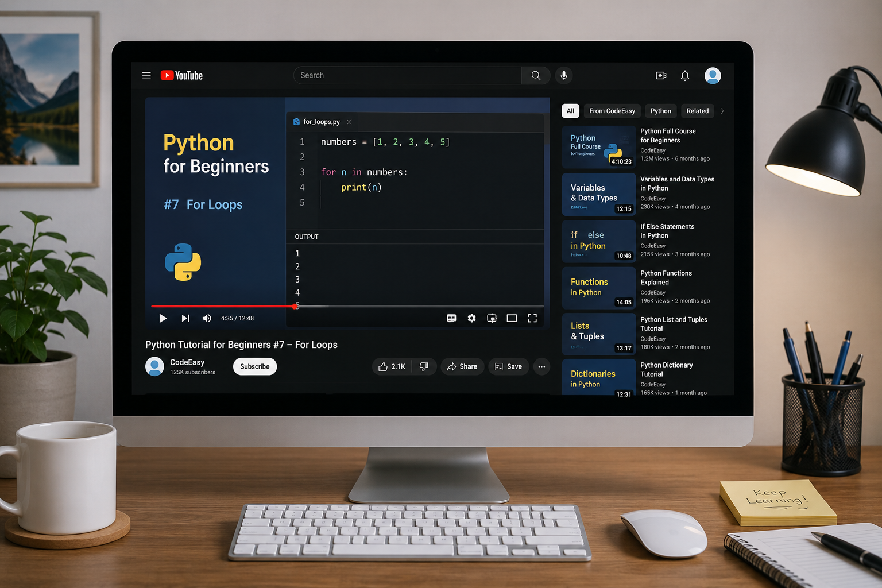
Task: Toggle subtitles captions button
Action: coord(451,318)
